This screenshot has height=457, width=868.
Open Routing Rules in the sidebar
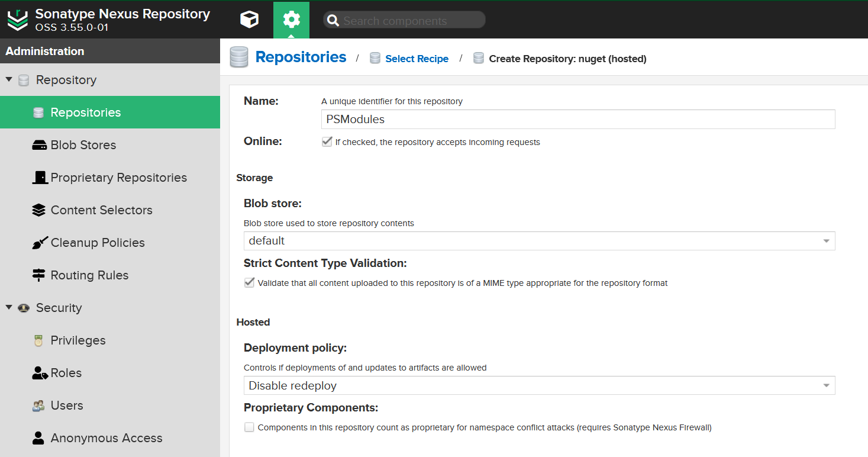click(x=110, y=275)
